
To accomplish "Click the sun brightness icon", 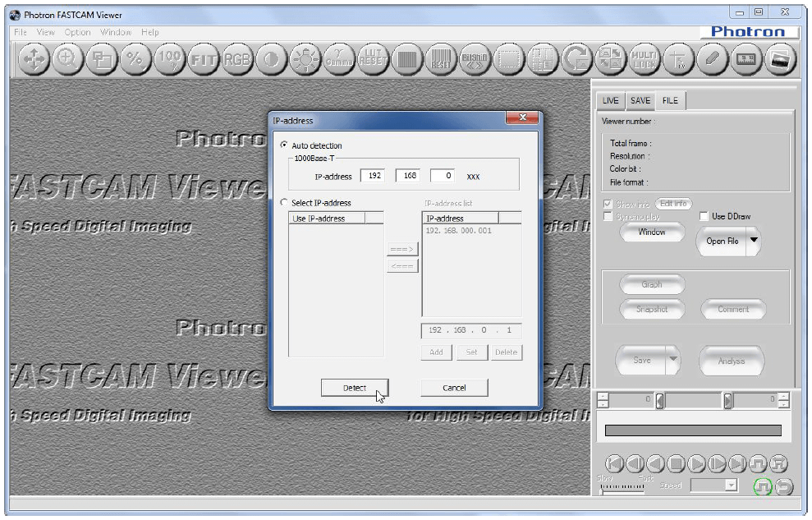I will click(x=305, y=60).
